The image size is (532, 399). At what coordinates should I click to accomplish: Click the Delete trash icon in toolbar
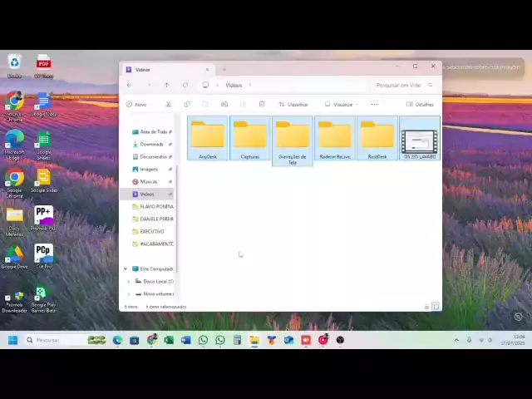pyautogui.click(x=261, y=105)
